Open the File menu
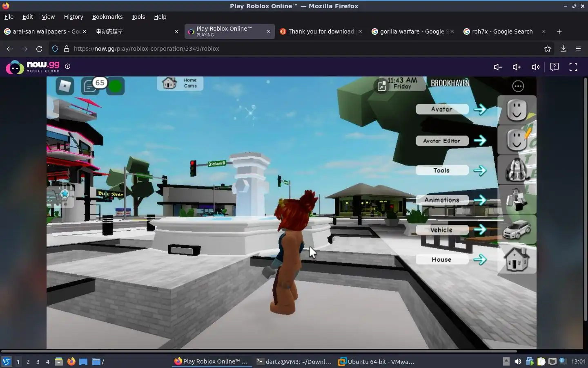 [9, 17]
